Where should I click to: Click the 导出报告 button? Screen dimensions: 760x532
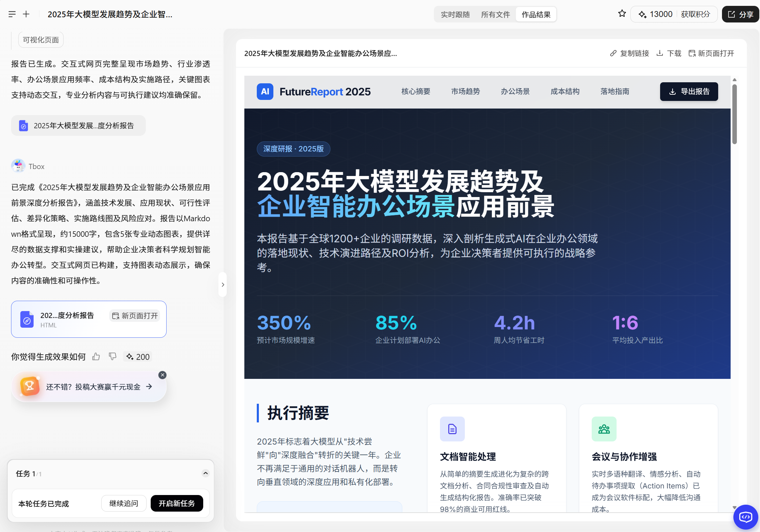coord(688,92)
